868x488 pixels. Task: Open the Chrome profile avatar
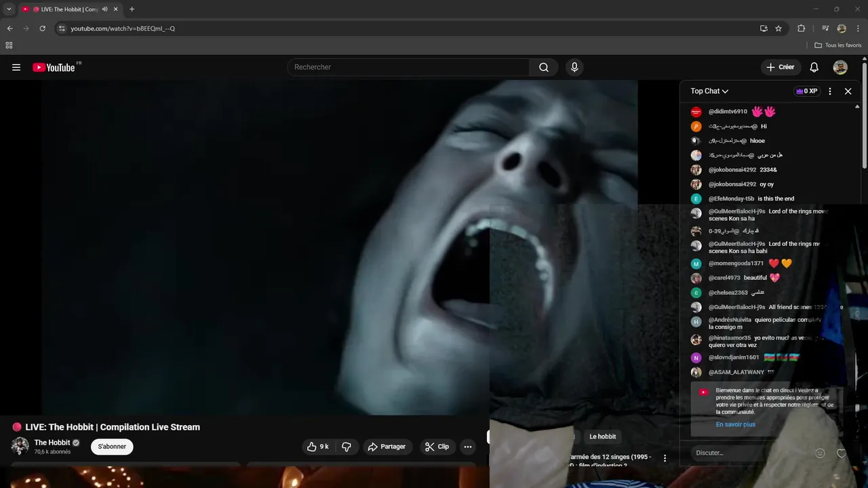[x=842, y=28]
